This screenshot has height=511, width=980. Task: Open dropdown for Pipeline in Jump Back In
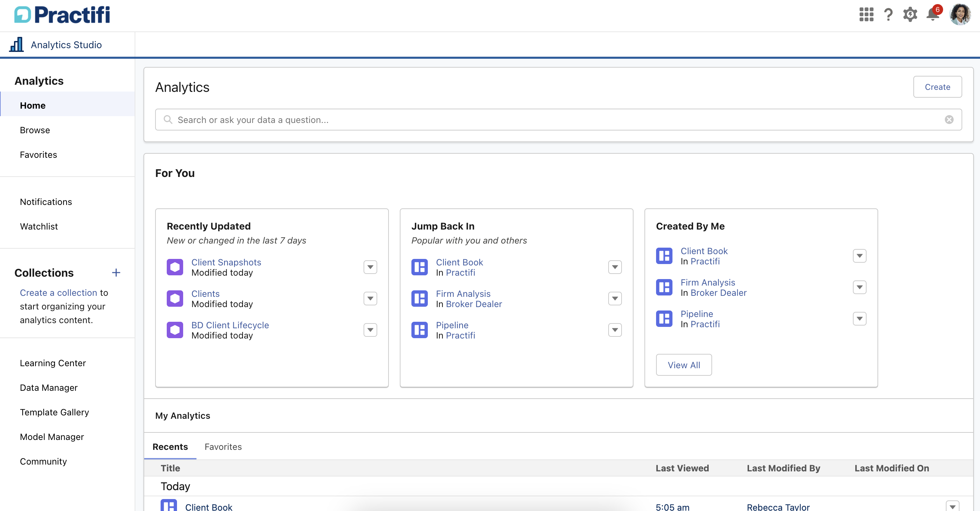click(615, 330)
